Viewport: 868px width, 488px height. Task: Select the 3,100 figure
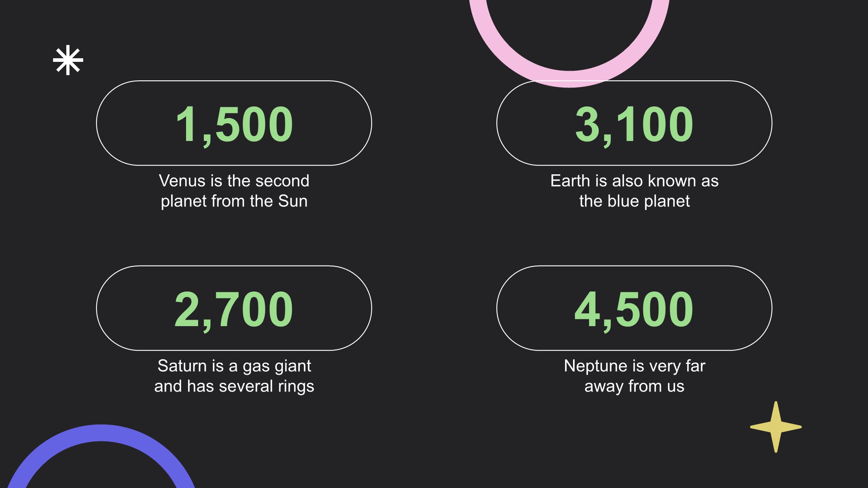634,124
